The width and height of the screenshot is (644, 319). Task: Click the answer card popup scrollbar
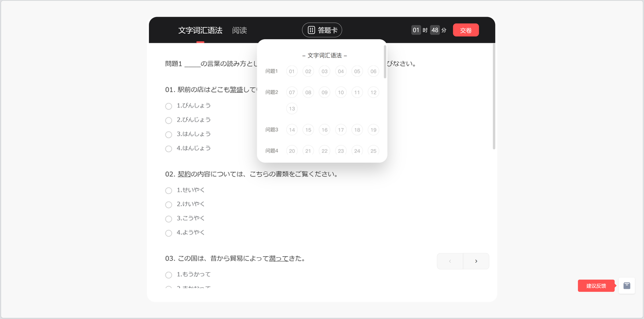(x=385, y=62)
